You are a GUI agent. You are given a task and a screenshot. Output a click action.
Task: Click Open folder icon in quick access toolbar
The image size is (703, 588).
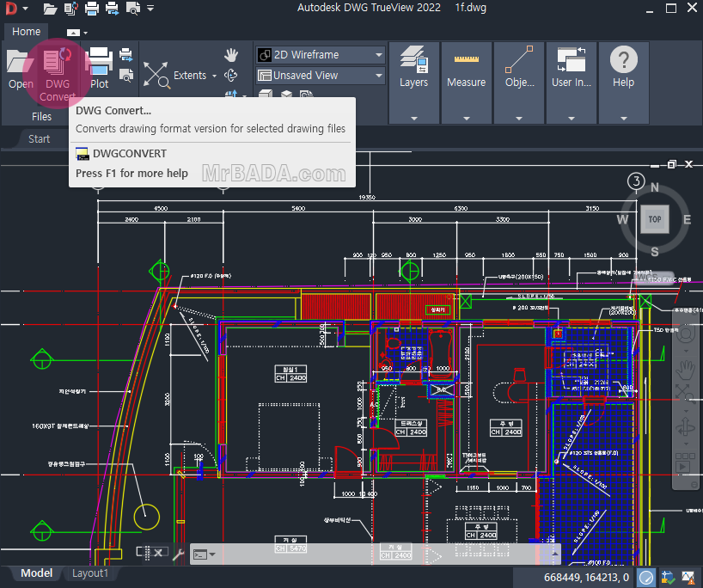[50, 9]
